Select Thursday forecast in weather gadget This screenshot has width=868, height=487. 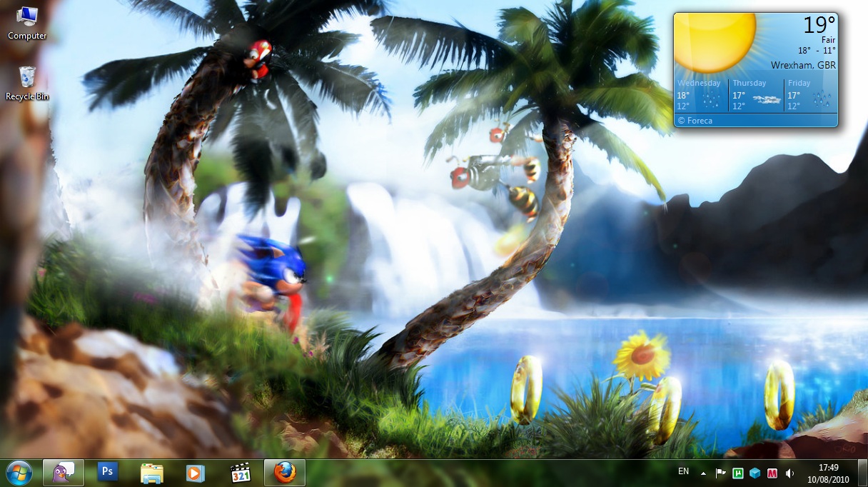(x=757, y=94)
